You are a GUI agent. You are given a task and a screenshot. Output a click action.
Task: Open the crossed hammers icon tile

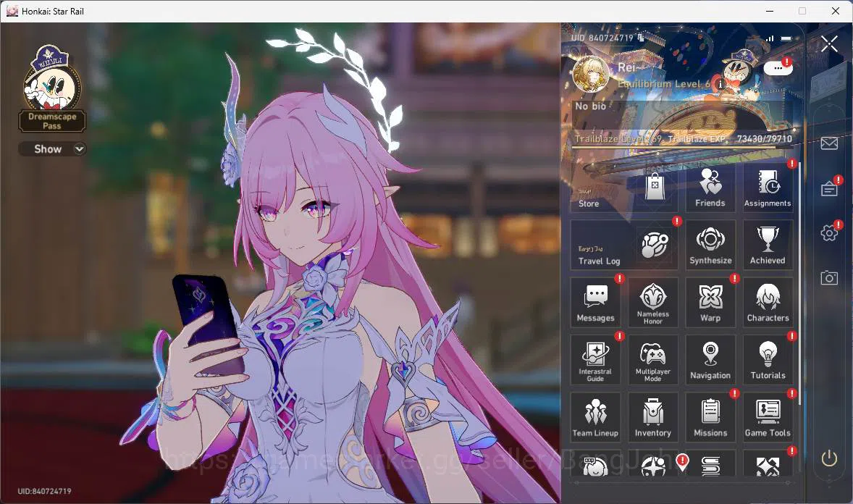coord(768,464)
